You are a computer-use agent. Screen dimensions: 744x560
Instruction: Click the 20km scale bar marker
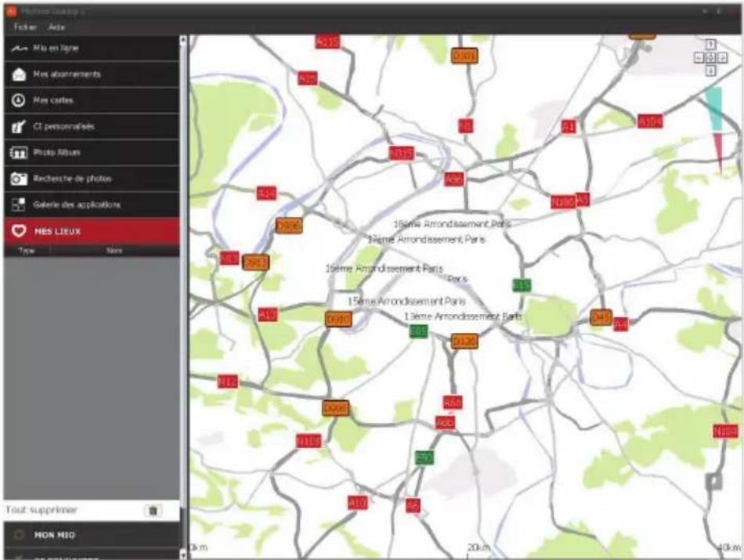tap(479, 547)
